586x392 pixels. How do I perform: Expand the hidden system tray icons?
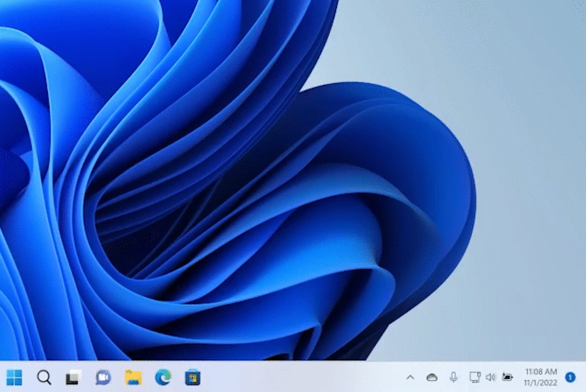click(412, 377)
